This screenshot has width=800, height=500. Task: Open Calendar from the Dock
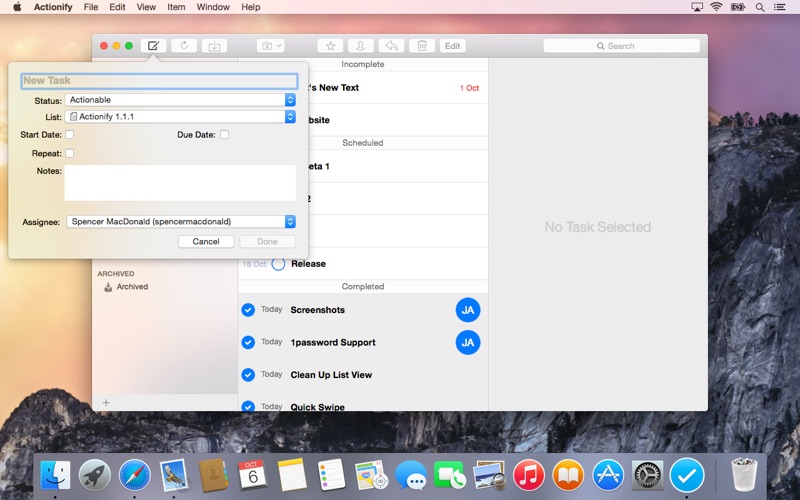coord(252,476)
